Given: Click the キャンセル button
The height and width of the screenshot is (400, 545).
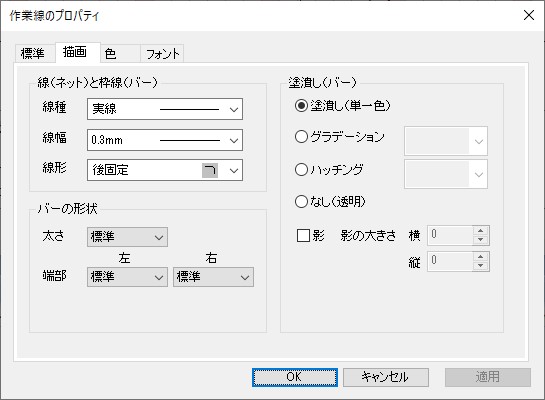Looking at the screenshot, I should pos(386,377).
